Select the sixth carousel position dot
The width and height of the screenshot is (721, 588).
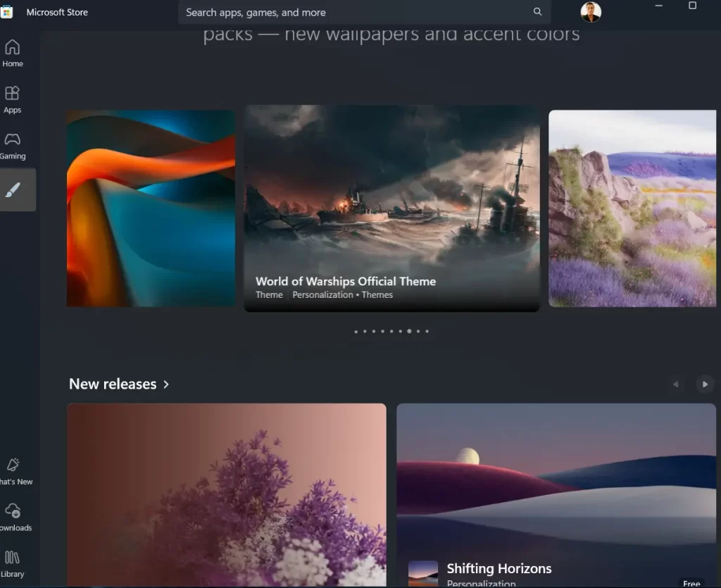point(400,331)
